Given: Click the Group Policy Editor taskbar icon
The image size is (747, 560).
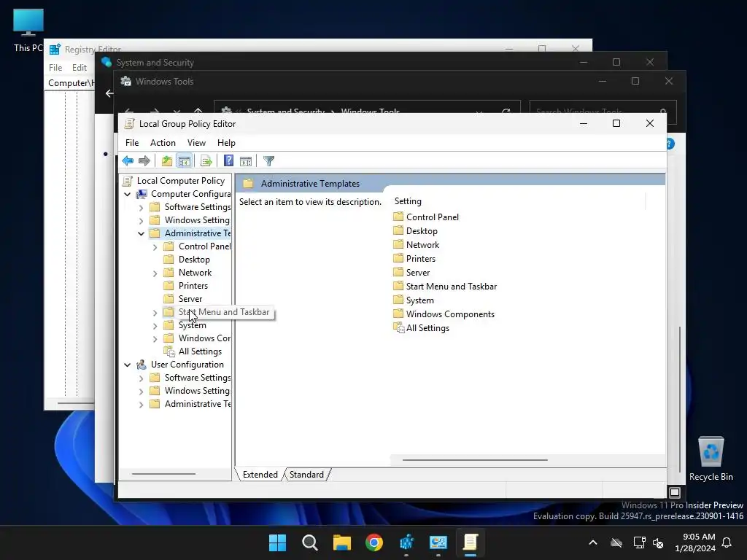Looking at the screenshot, I should point(471,542).
